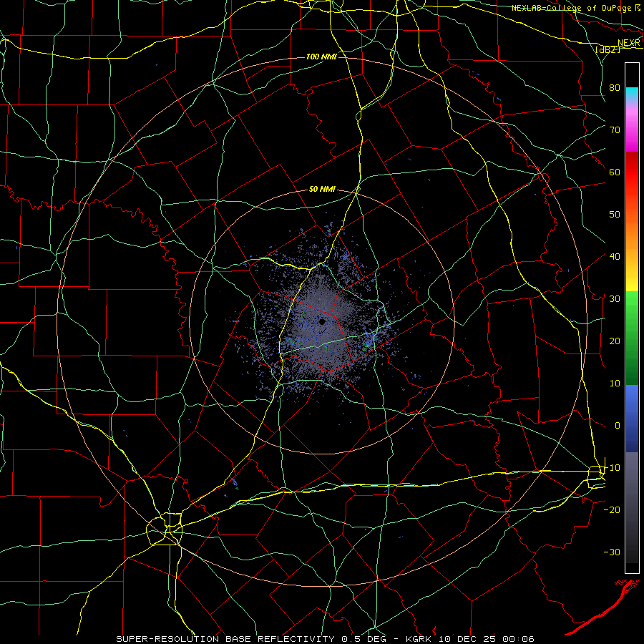The width and height of the screenshot is (644, 644).
Task: Click the 50 value on the dBZ scale
Action: (x=615, y=215)
